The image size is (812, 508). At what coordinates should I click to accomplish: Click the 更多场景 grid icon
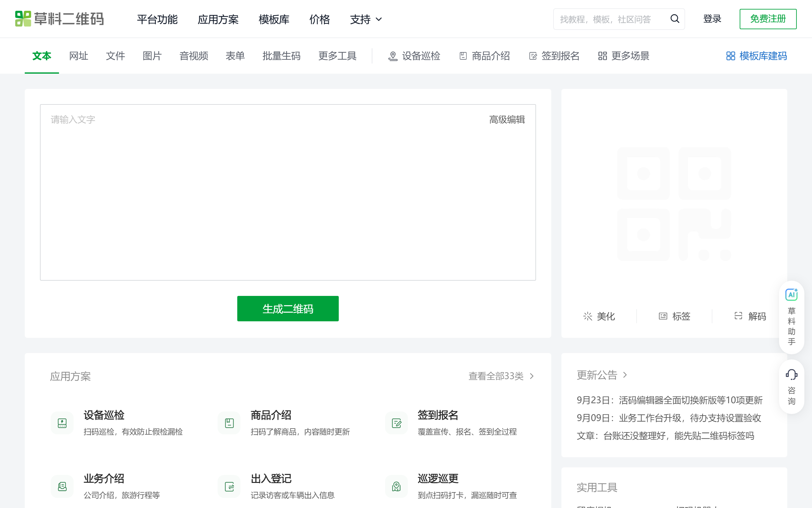coord(603,56)
